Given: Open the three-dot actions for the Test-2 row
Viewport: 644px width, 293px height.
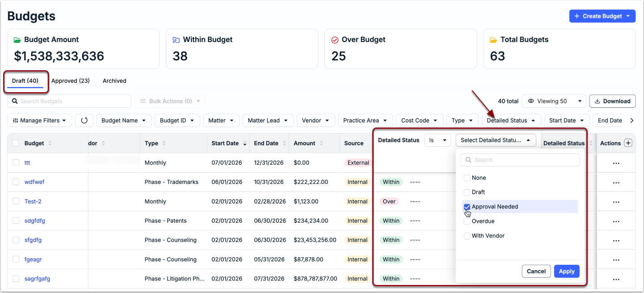Looking at the screenshot, I should pyautogui.click(x=616, y=202).
